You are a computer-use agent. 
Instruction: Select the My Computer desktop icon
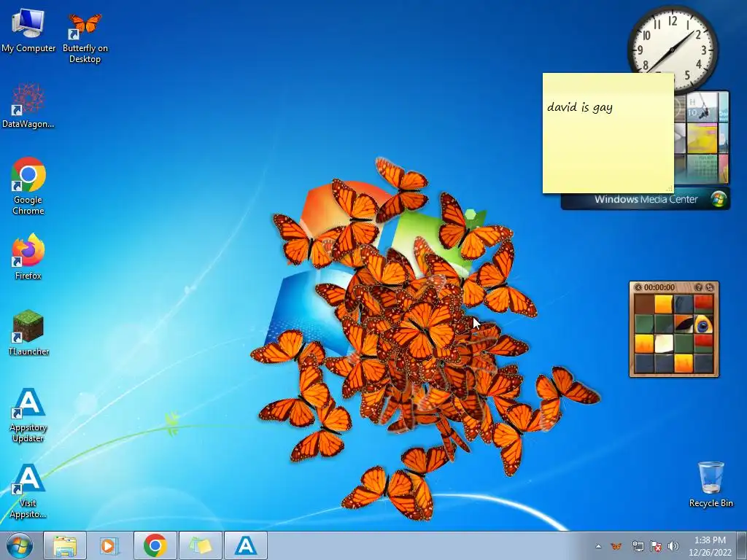coord(28,31)
